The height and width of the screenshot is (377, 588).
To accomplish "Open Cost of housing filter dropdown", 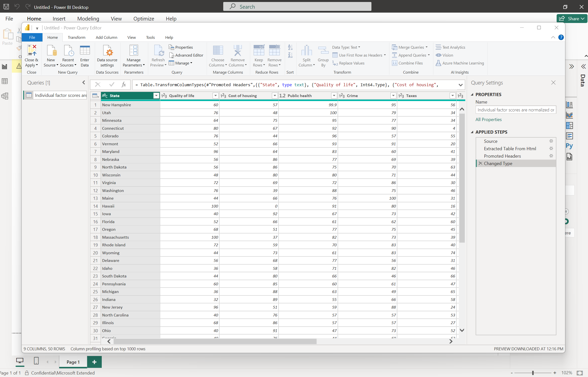I will 275,96.
